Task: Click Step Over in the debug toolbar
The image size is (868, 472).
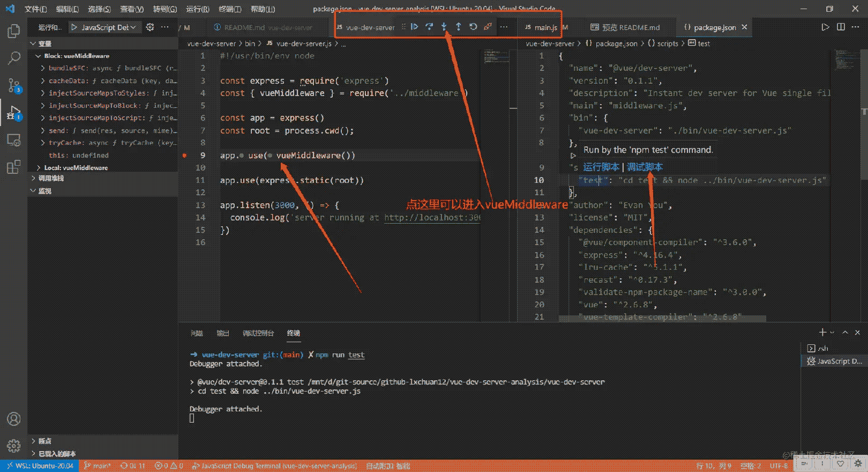Action: pos(429,27)
